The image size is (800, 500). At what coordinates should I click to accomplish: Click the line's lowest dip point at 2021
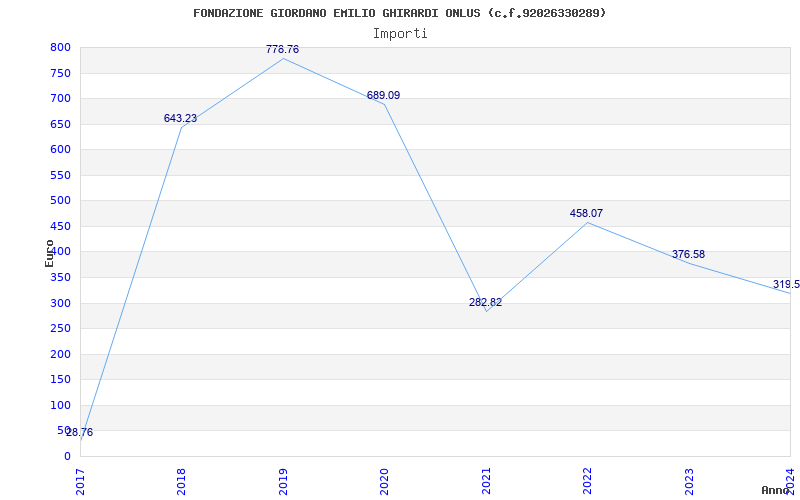[486, 311]
